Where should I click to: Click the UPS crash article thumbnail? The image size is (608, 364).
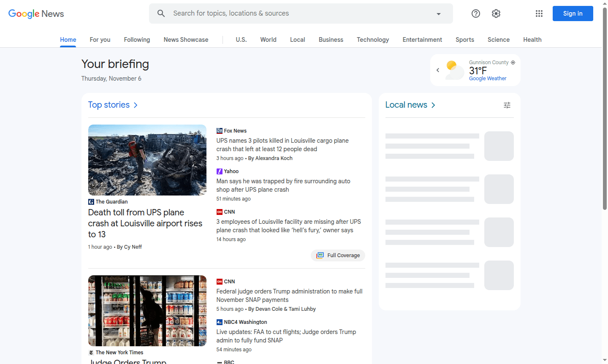pyautogui.click(x=147, y=160)
